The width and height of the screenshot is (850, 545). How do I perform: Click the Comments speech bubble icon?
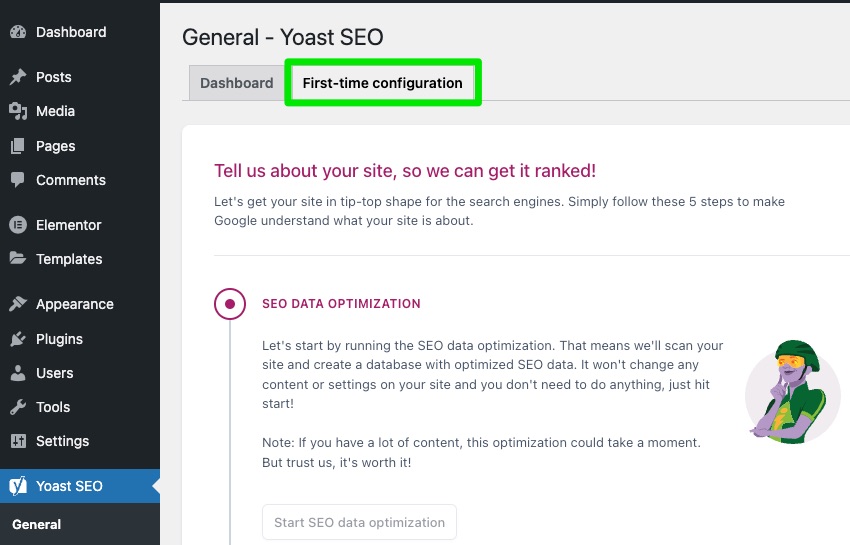(18, 180)
